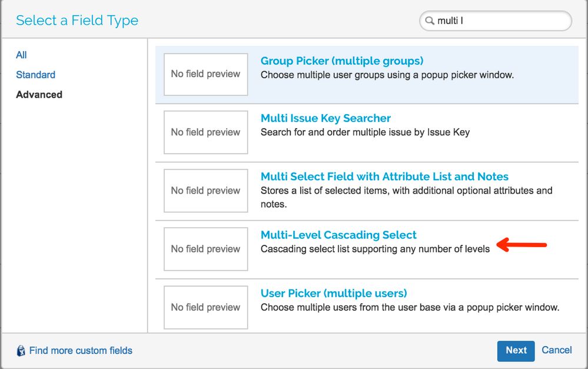
Task: Click the search field containing "multi l"
Action: [500, 21]
